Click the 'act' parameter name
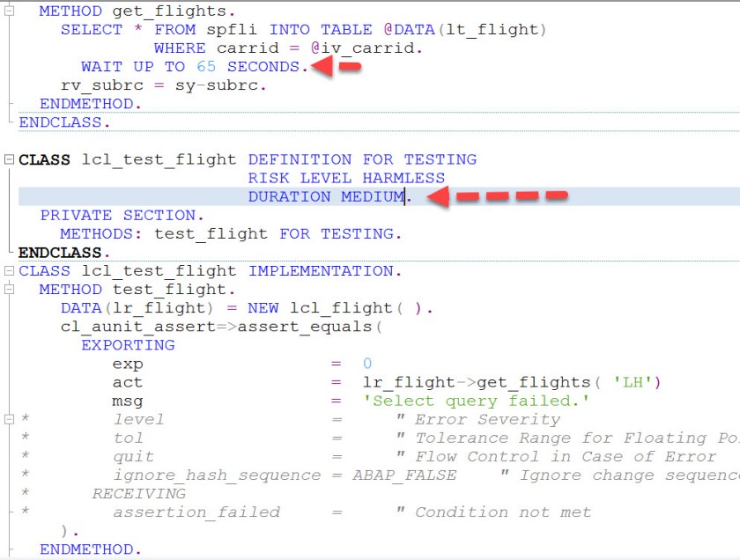This screenshot has width=740, height=560. pos(128,382)
